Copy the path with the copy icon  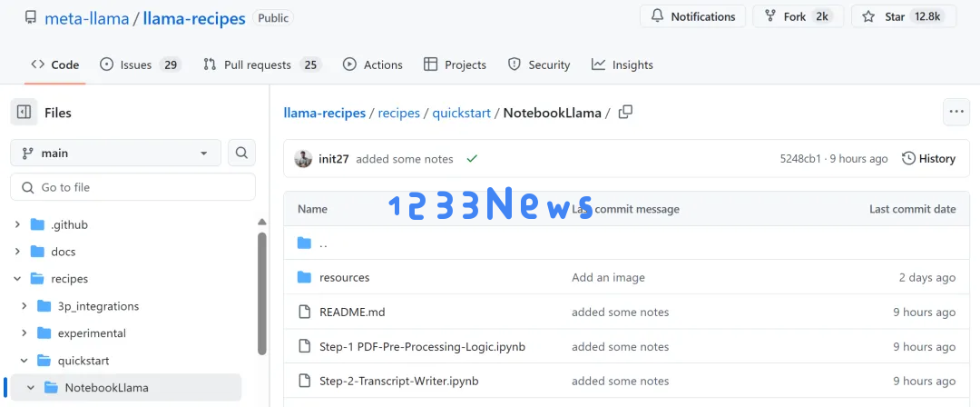pyautogui.click(x=625, y=112)
